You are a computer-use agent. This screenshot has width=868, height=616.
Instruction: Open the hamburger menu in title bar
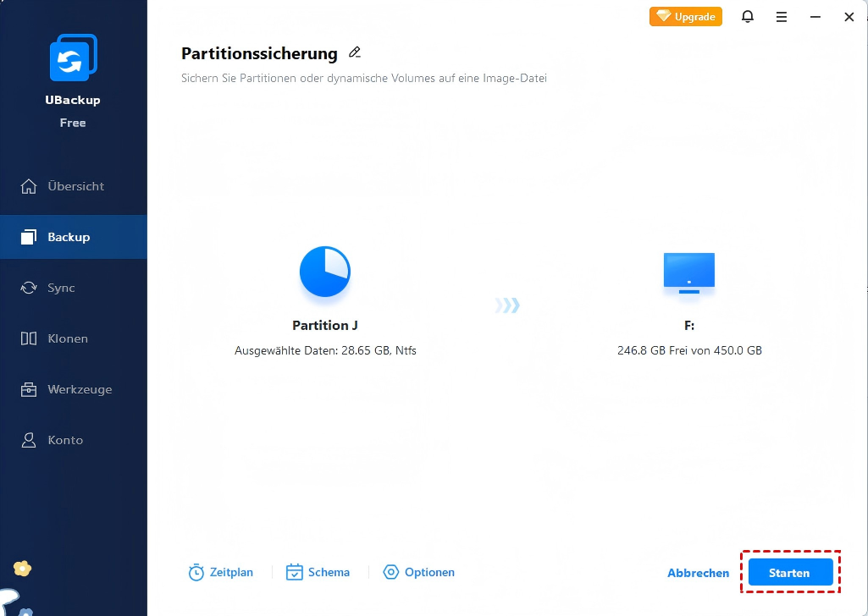click(782, 17)
